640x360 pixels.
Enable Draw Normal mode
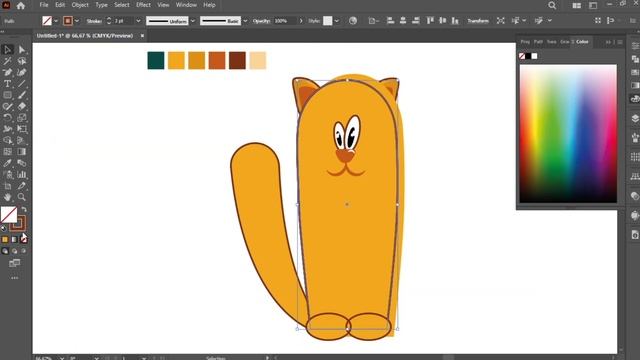pos(5,251)
